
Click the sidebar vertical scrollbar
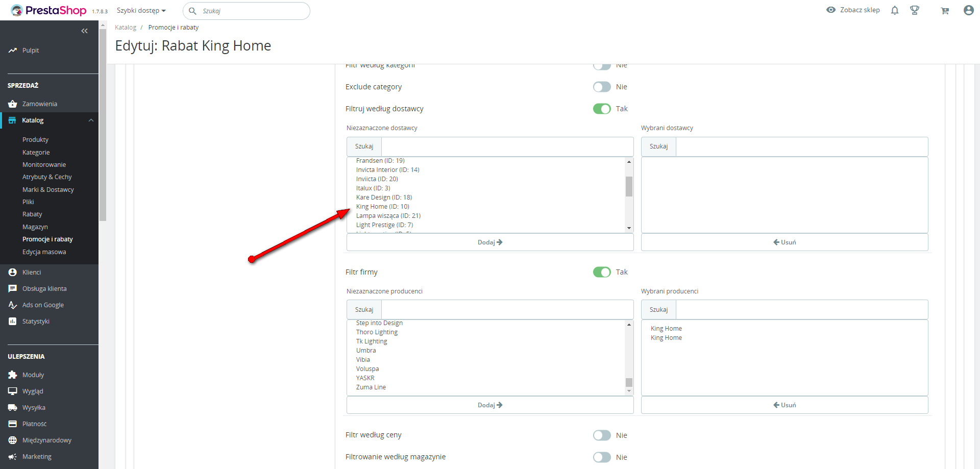click(103, 125)
